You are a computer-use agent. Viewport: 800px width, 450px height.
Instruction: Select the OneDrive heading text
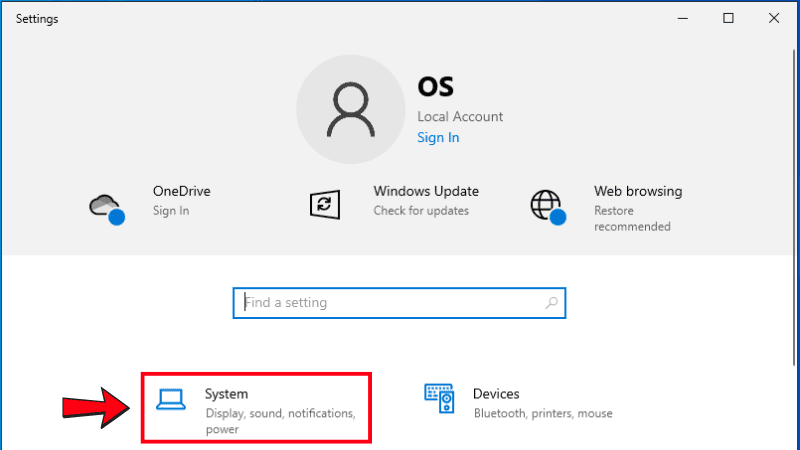click(181, 191)
